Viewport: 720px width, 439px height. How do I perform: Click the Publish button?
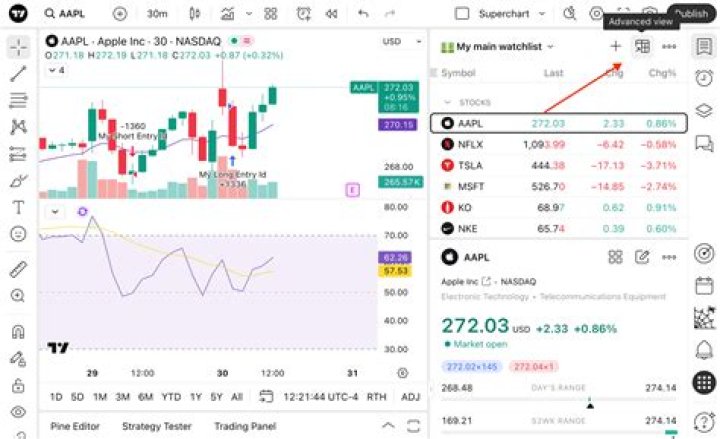coord(692,14)
